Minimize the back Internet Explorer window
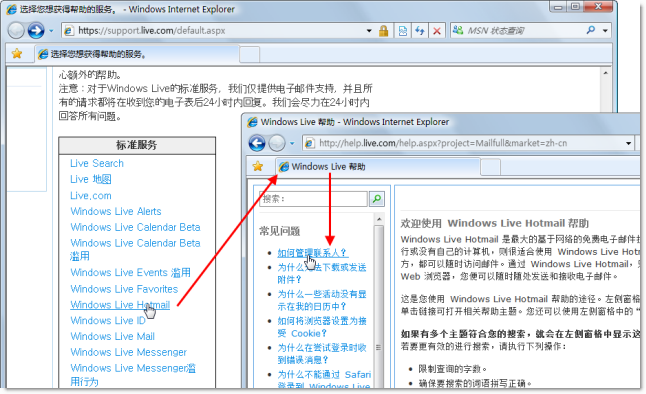The image size is (646, 394). (x=558, y=7)
